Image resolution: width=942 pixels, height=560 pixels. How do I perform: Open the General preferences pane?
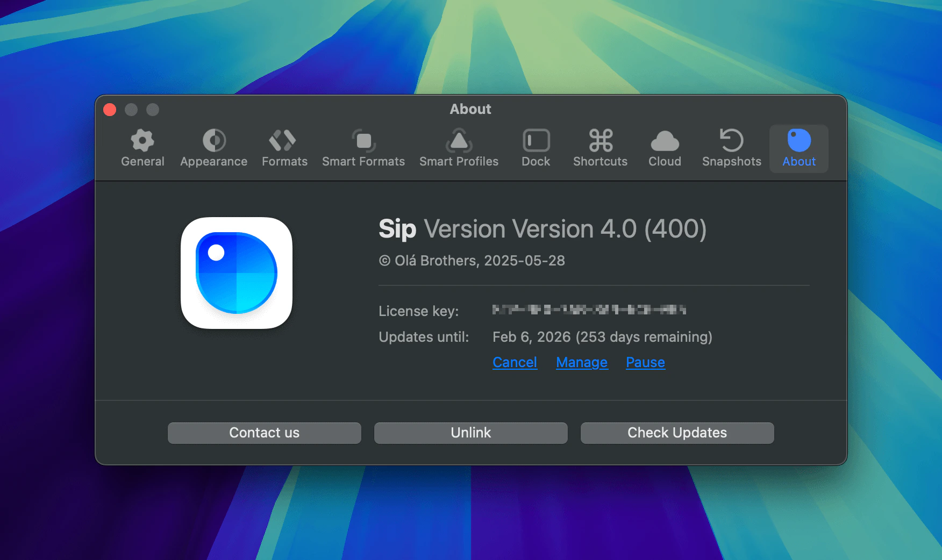point(142,149)
